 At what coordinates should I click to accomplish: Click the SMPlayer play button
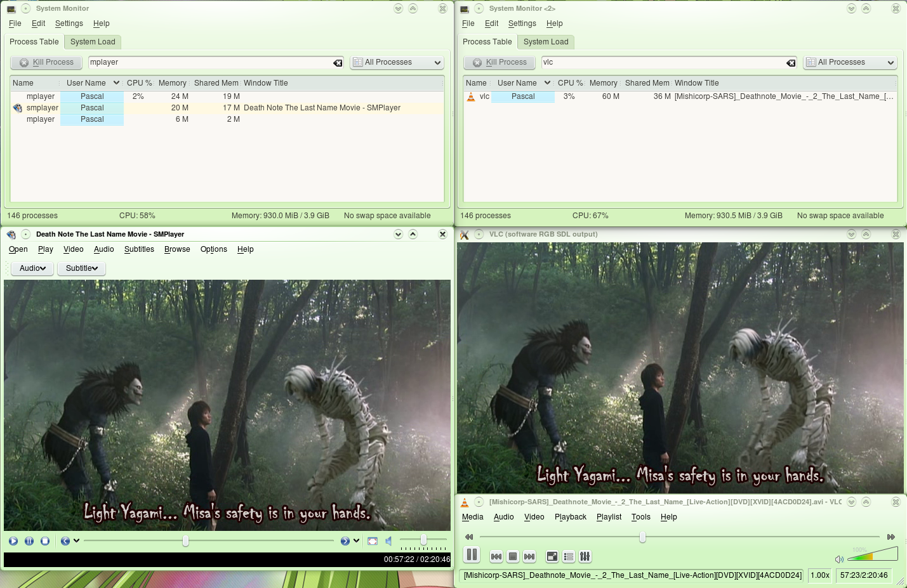tap(13, 541)
